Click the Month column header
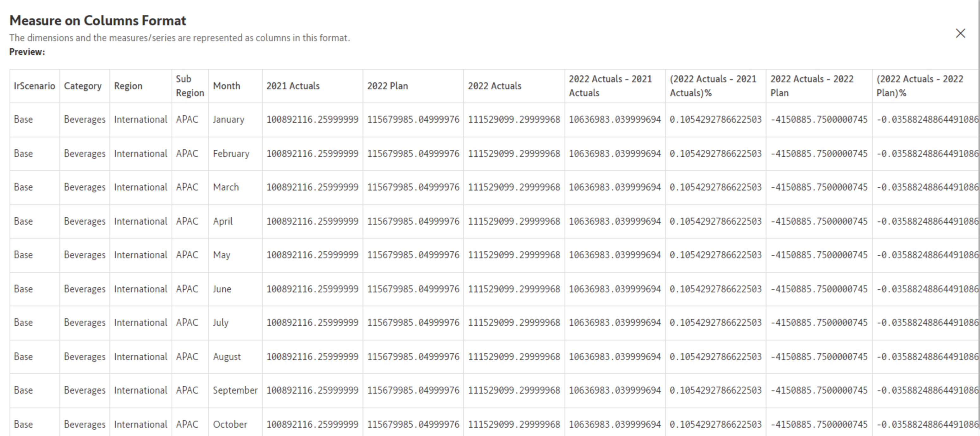 coord(226,86)
